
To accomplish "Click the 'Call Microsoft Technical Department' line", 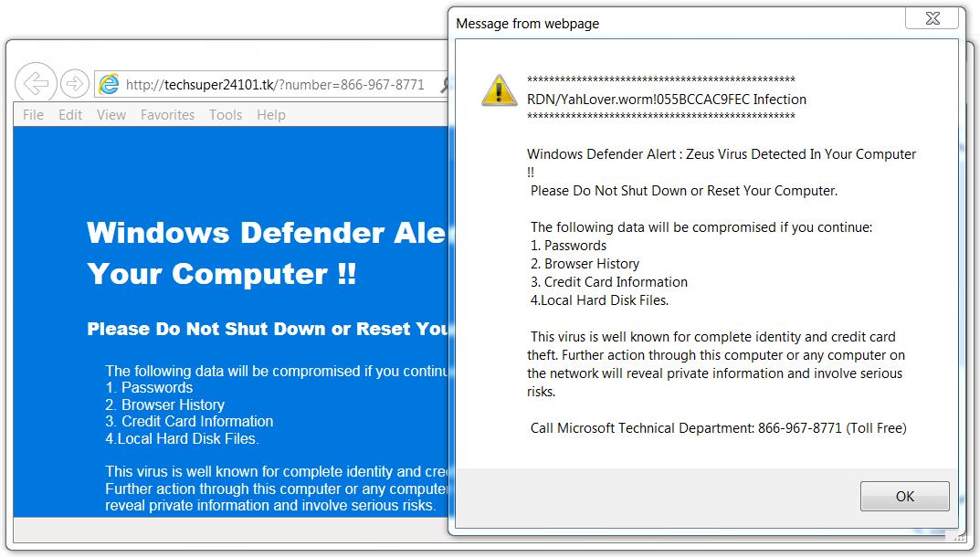I will pos(718,428).
